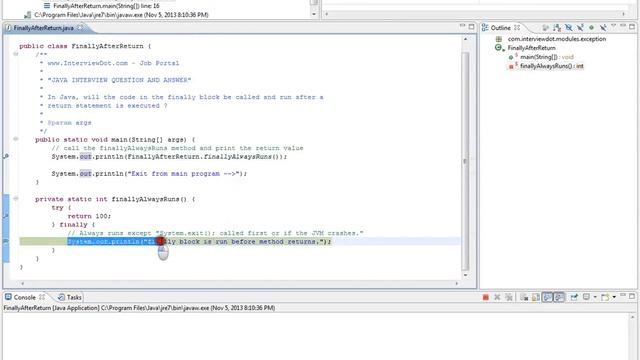Collapse the main method fold
Screen dimensions: 640x360
pos(16,139)
